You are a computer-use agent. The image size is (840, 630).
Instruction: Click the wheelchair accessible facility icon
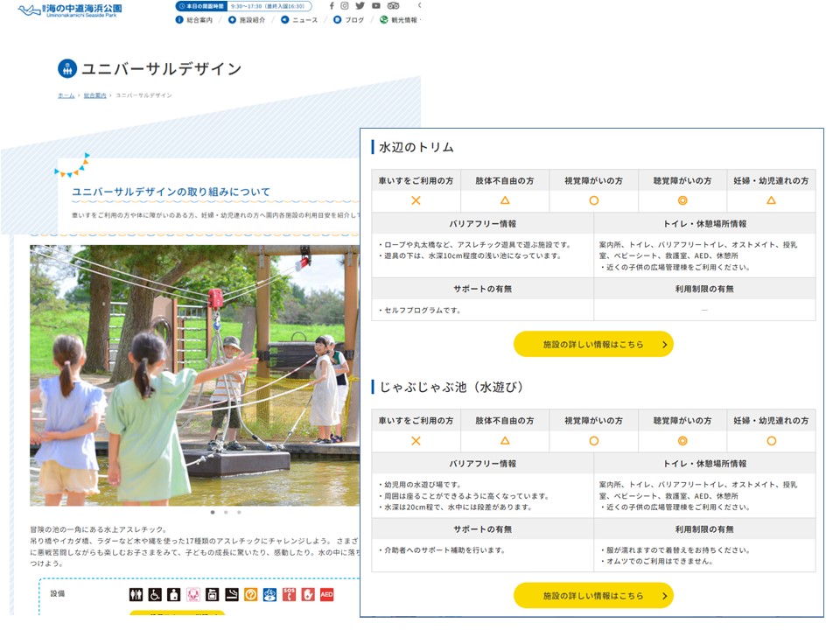(155, 594)
